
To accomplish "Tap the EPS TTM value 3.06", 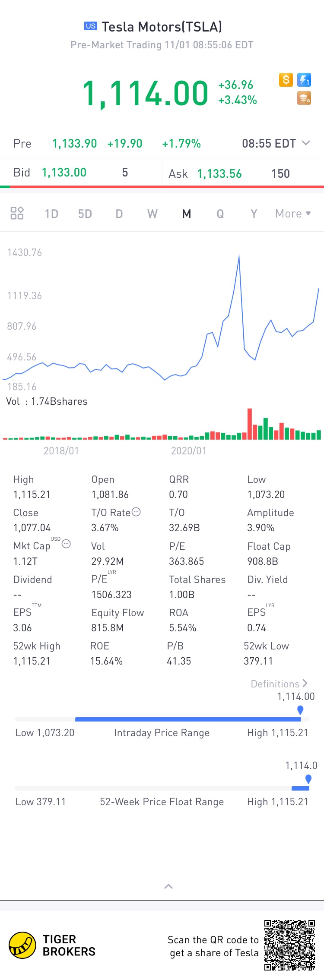I will pyautogui.click(x=22, y=627).
